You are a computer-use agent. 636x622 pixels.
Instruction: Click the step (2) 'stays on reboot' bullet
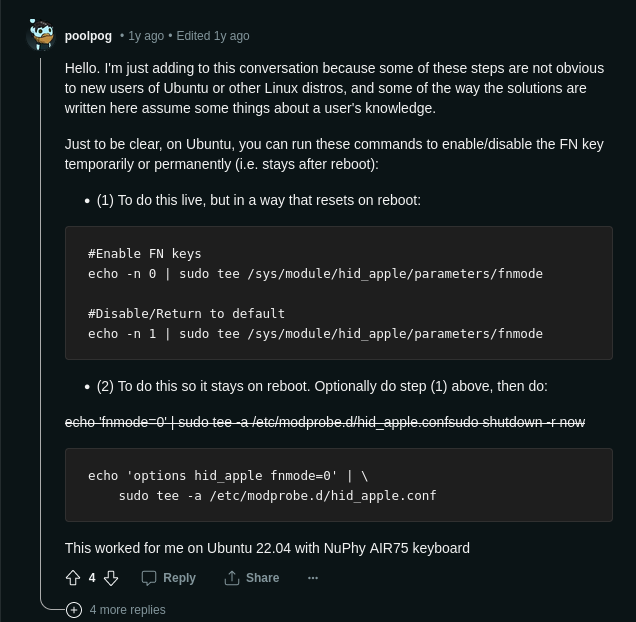tap(322, 386)
